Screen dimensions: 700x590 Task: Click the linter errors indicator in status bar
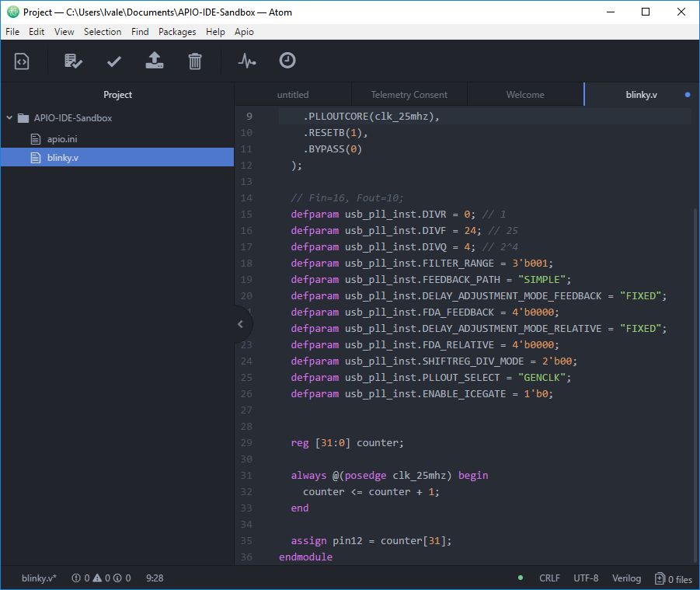pyautogui.click(x=100, y=578)
